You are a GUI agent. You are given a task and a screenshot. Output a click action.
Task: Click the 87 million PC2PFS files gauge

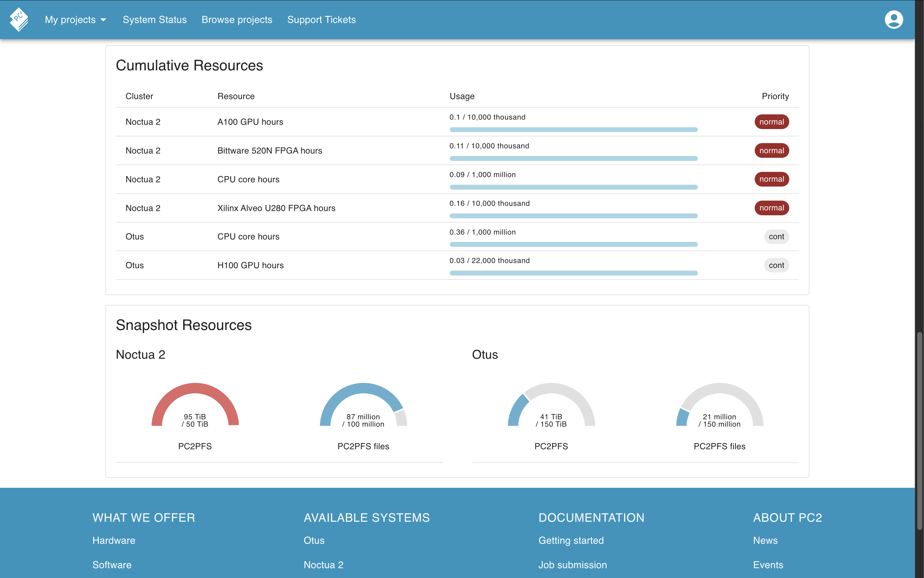click(364, 404)
